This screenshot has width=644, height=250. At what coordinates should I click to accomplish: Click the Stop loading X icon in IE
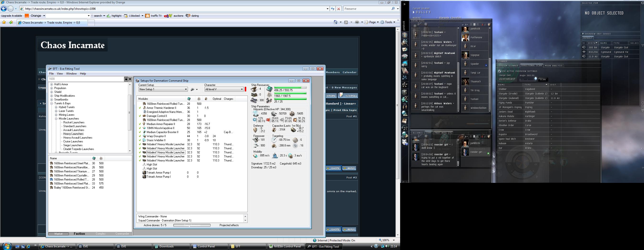339,9
